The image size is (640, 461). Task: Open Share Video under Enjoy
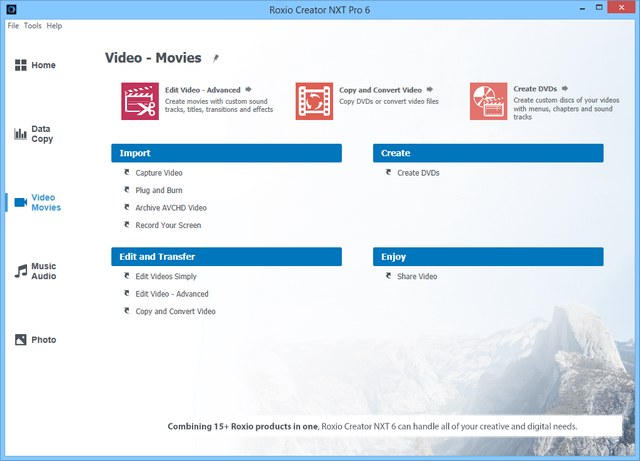tap(417, 276)
